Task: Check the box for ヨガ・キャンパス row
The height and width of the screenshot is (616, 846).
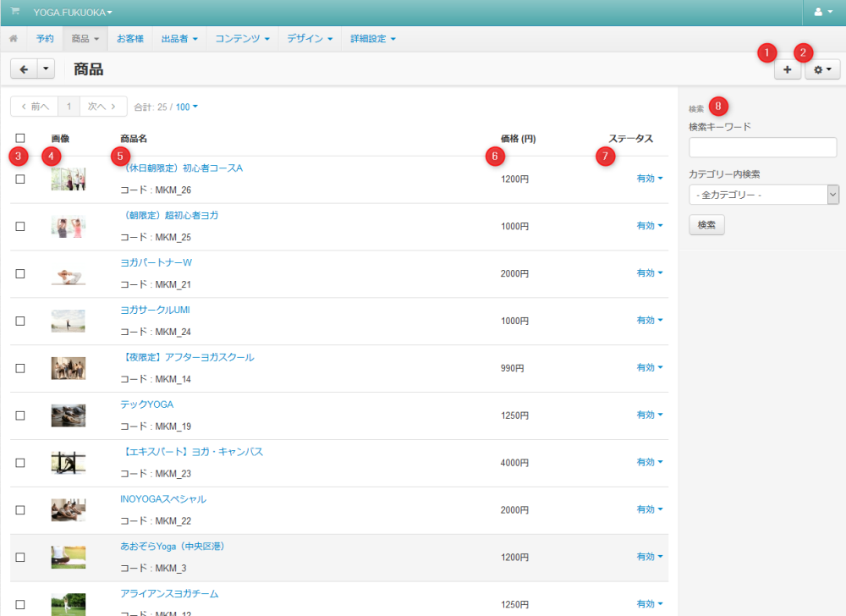Action: point(20,463)
